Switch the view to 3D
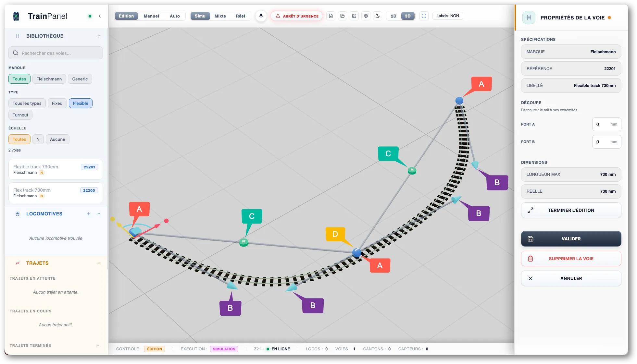The image size is (637, 364). [x=408, y=16]
